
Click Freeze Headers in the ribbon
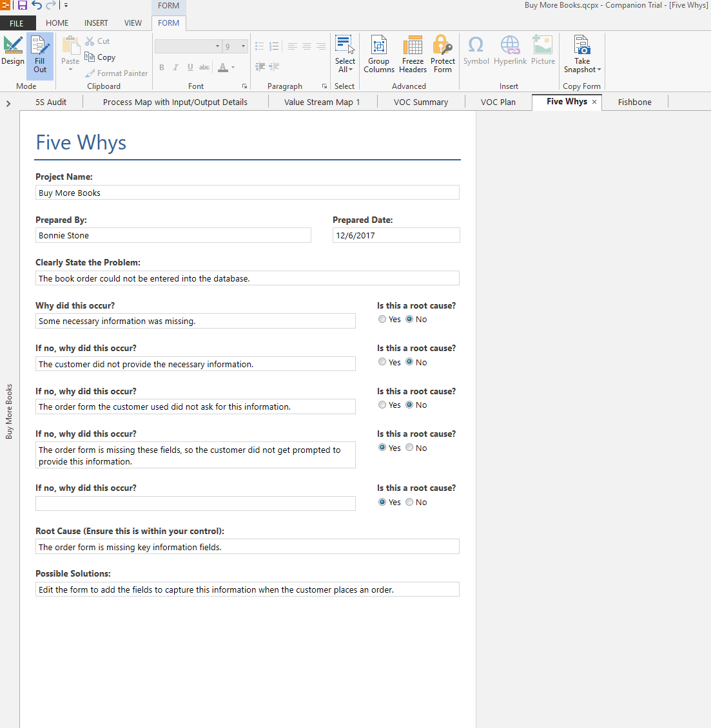coord(413,55)
